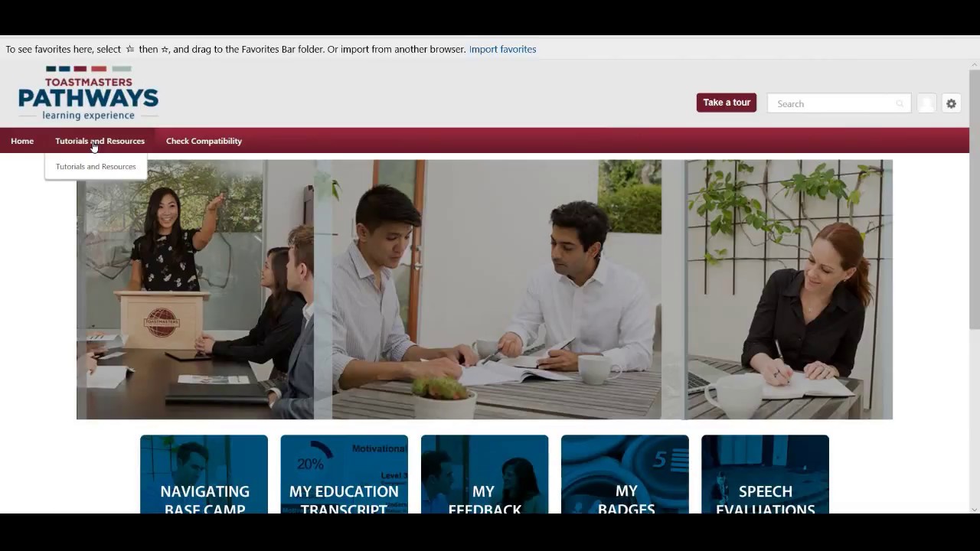Open the My Feedback tile
Viewport: 980px width, 551px height.
coord(485,474)
